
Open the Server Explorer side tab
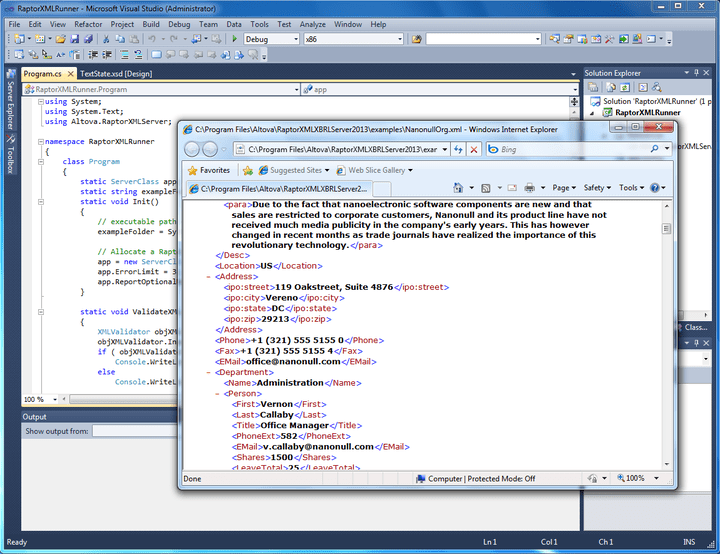point(11,101)
